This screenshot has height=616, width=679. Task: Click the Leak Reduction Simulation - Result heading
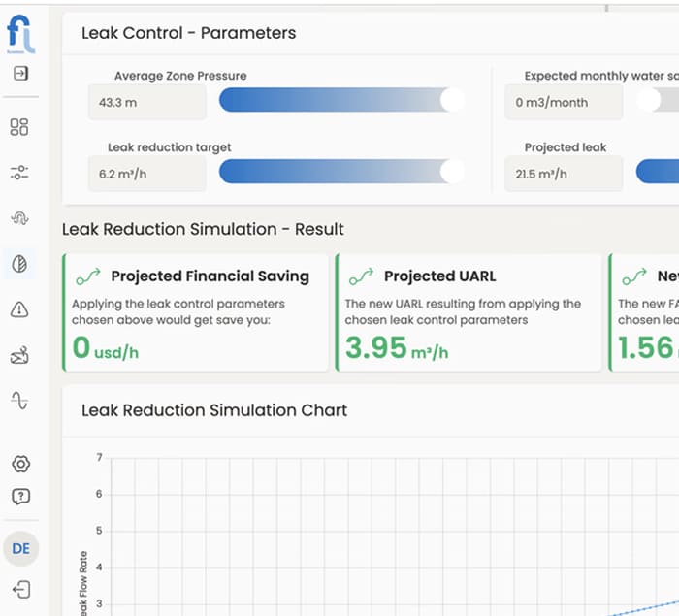pos(203,229)
